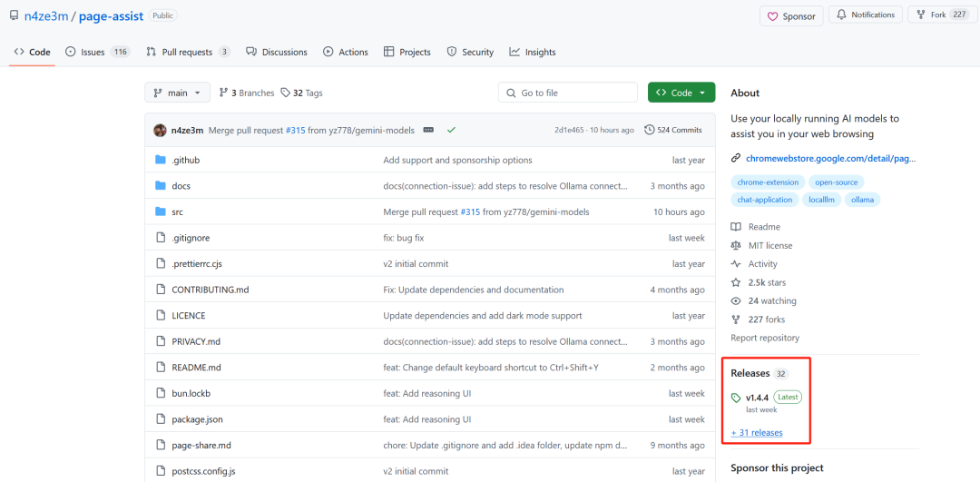Open the Projects tab
980x482 pixels.
(x=407, y=52)
